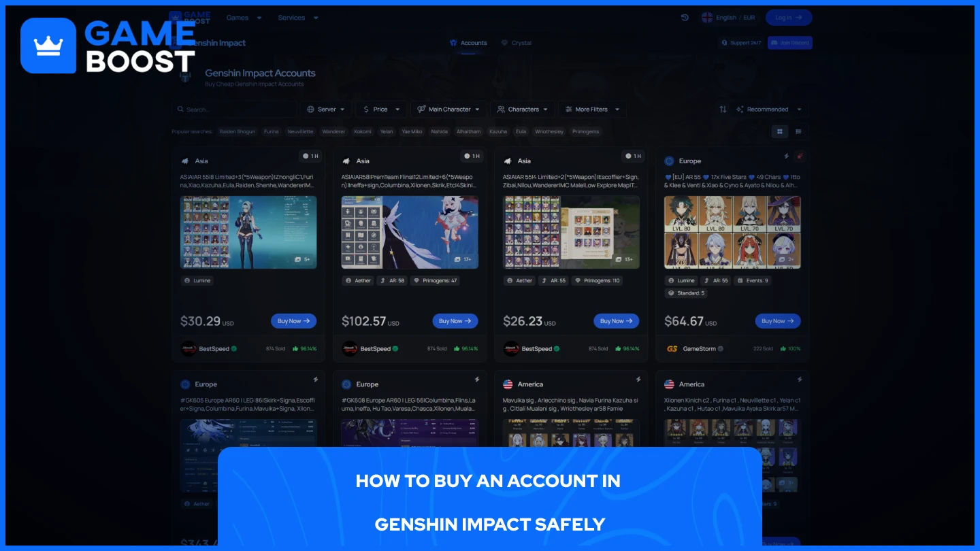Expand the Price filter dropdown
This screenshot has width=980, height=551.
380,109
